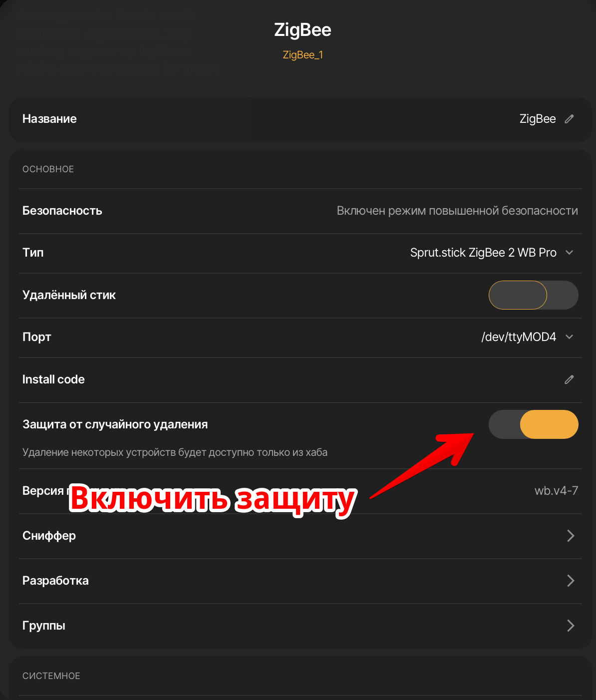Select Sprut.stick ZigBee 2 WB Pro value
This screenshot has width=596, height=700.
483,253
